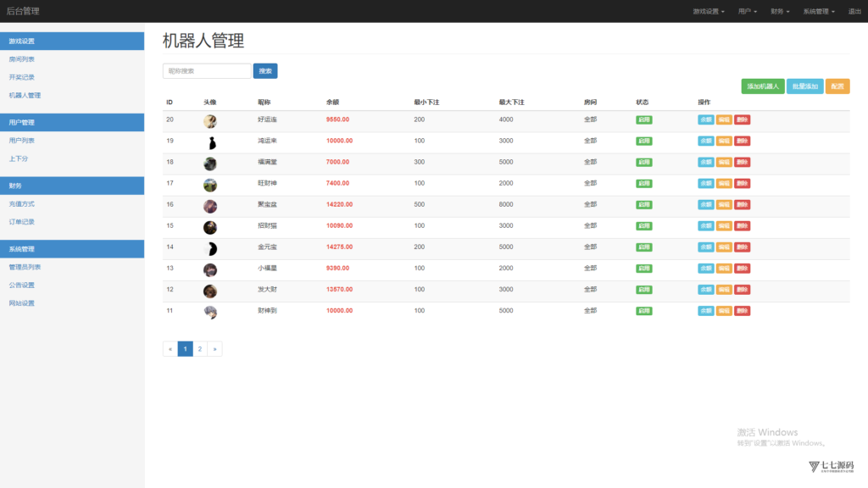Click avatar of robot 好运连
Viewport: 868px width, 488px height.
click(x=209, y=121)
